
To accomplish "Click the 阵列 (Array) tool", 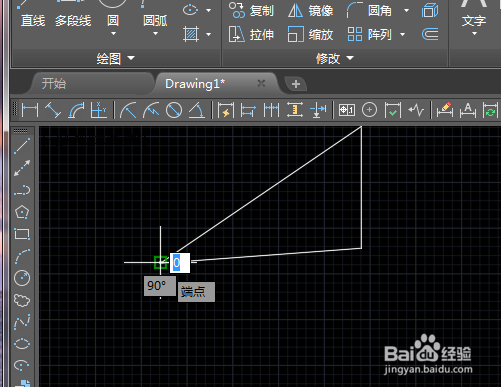I will (369, 34).
